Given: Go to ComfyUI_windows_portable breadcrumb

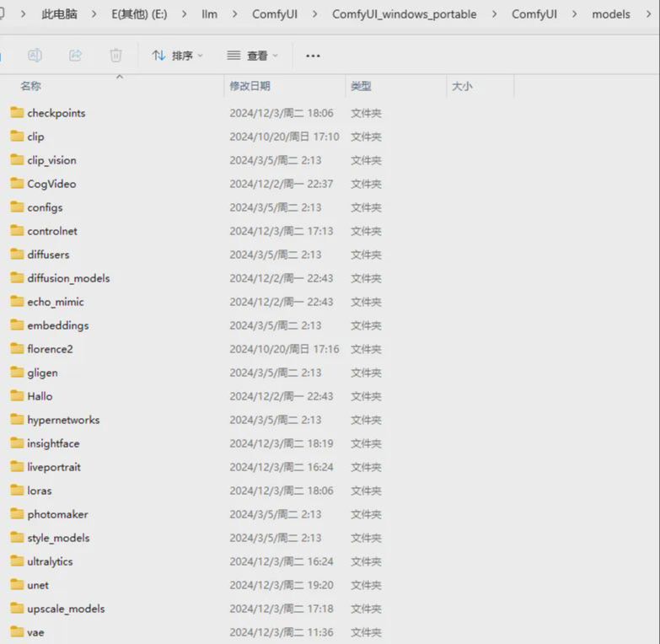Looking at the screenshot, I should (x=404, y=14).
